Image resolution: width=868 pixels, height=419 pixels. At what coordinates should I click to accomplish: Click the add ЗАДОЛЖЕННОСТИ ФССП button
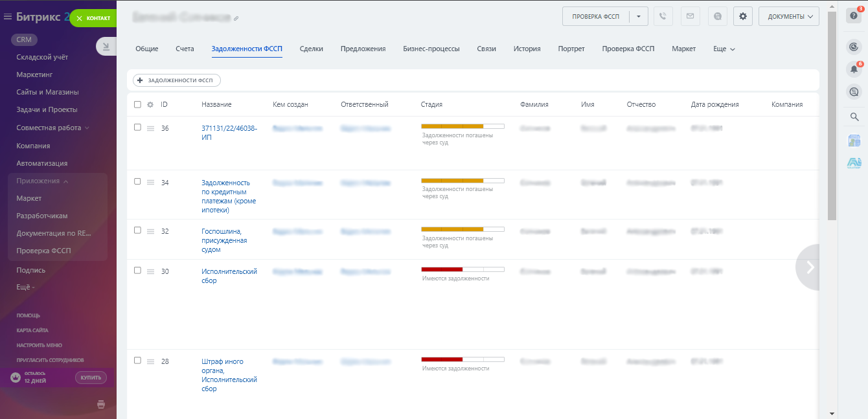(x=177, y=80)
